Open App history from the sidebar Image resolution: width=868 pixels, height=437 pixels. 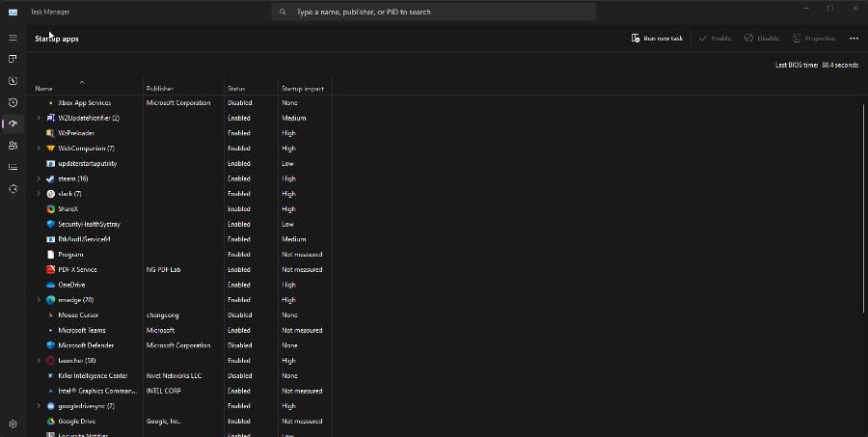[x=13, y=102]
